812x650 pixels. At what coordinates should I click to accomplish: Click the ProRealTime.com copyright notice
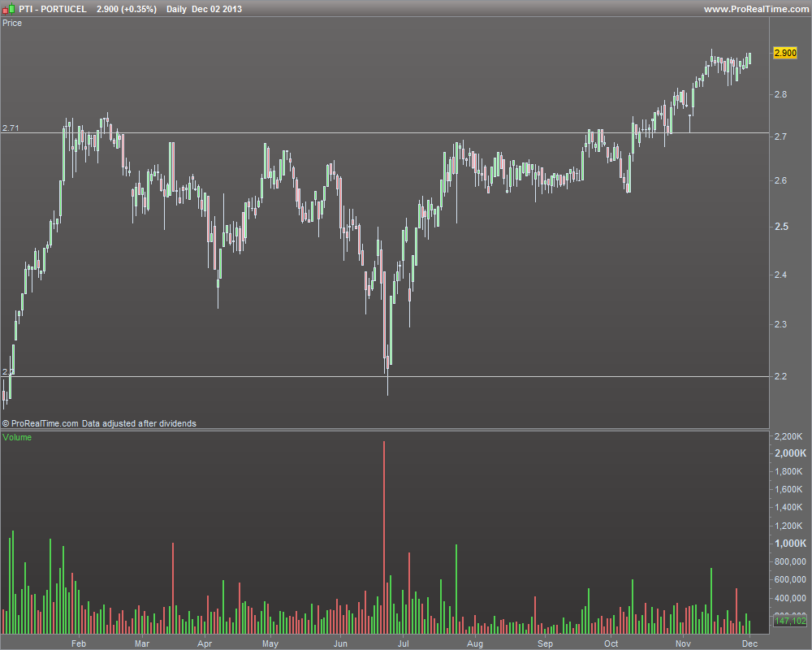tap(99, 423)
